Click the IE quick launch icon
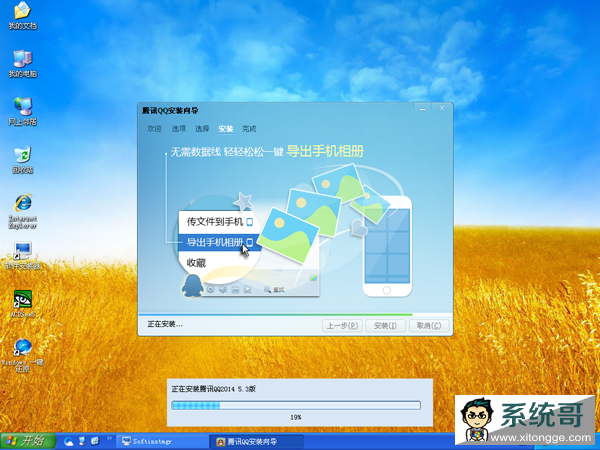Screen dimensions: 600x450 tap(95, 441)
